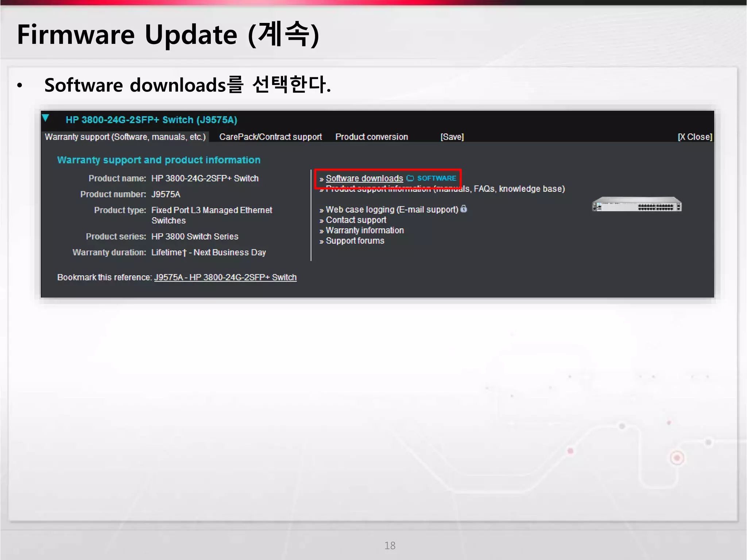The image size is (747, 560).
Task: Select product number value J9575A
Action: click(166, 194)
